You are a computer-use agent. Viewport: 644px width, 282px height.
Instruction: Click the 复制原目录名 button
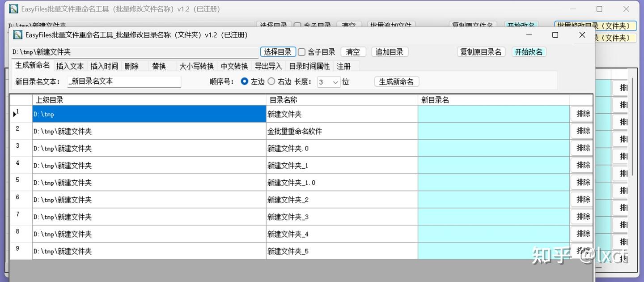[x=481, y=51]
